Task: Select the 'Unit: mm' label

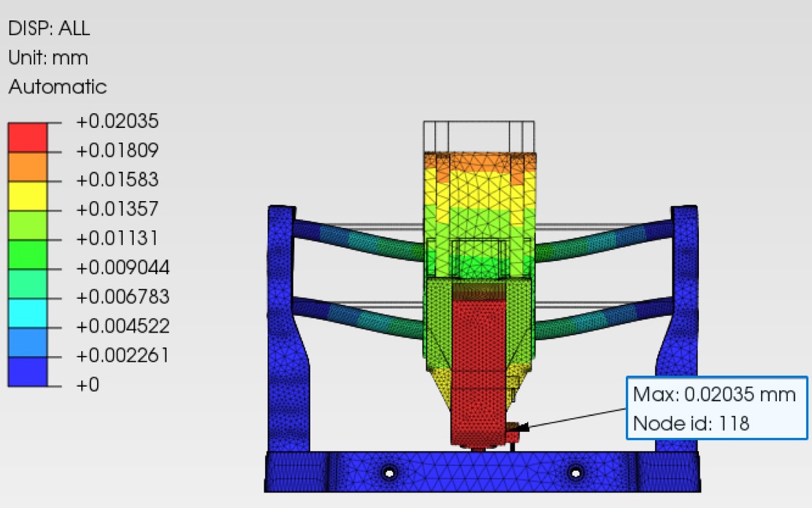Action: [x=48, y=58]
